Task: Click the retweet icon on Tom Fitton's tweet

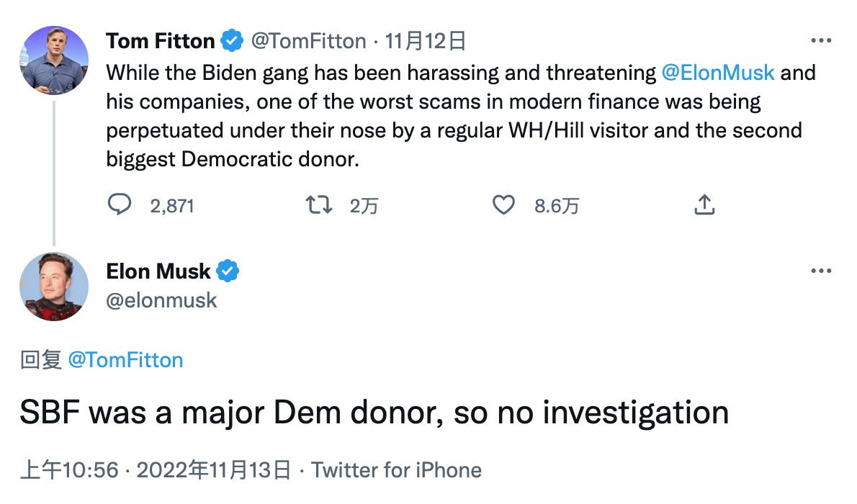Action: coord(319,205)
